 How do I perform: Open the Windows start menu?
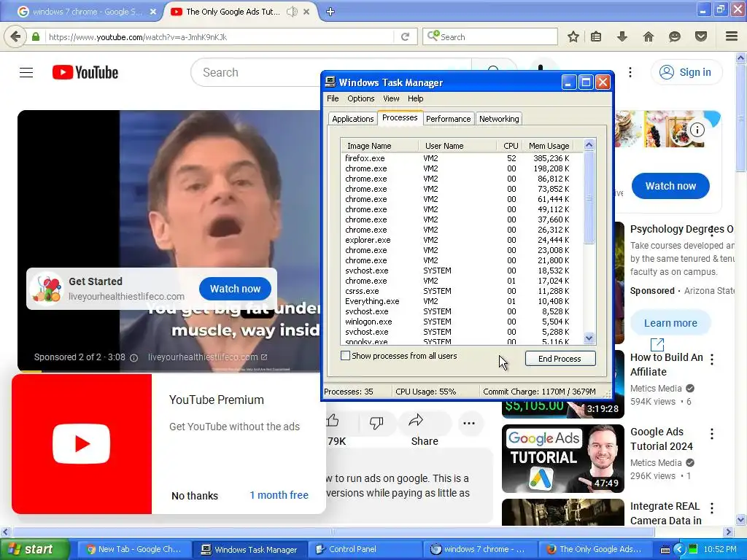coord(35,549)
